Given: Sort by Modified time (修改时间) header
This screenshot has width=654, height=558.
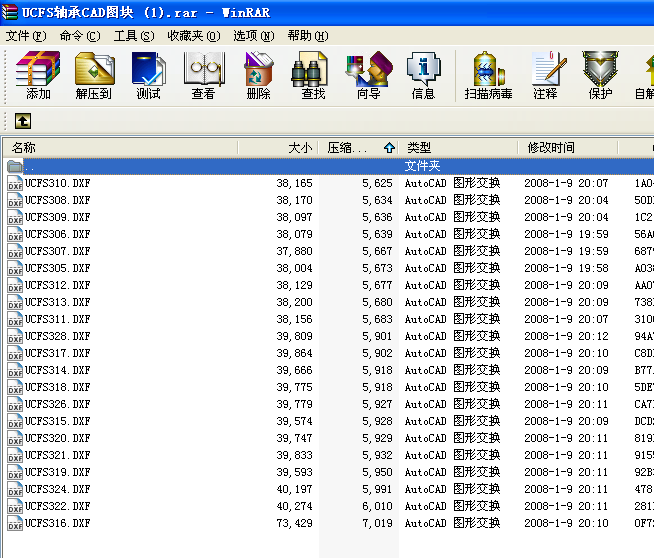Looking at the screenshot, I should [568, 148].
